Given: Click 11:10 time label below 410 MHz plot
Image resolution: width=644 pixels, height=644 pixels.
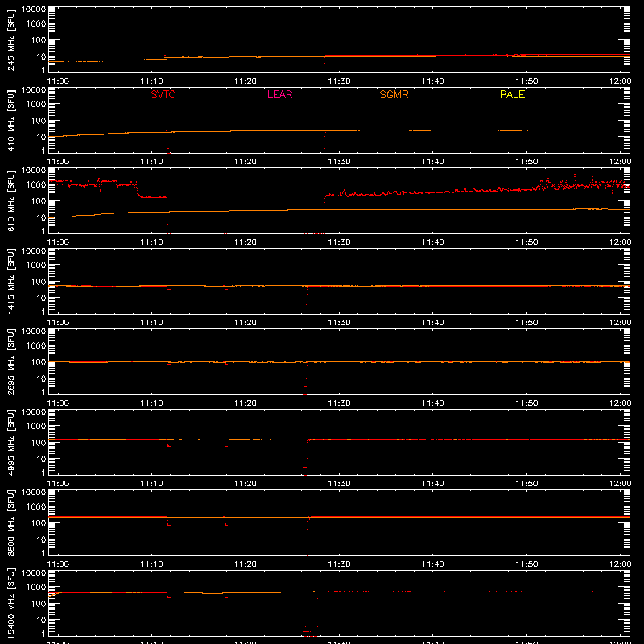Looking at the screenshot, I should click(x=151, y=162).
